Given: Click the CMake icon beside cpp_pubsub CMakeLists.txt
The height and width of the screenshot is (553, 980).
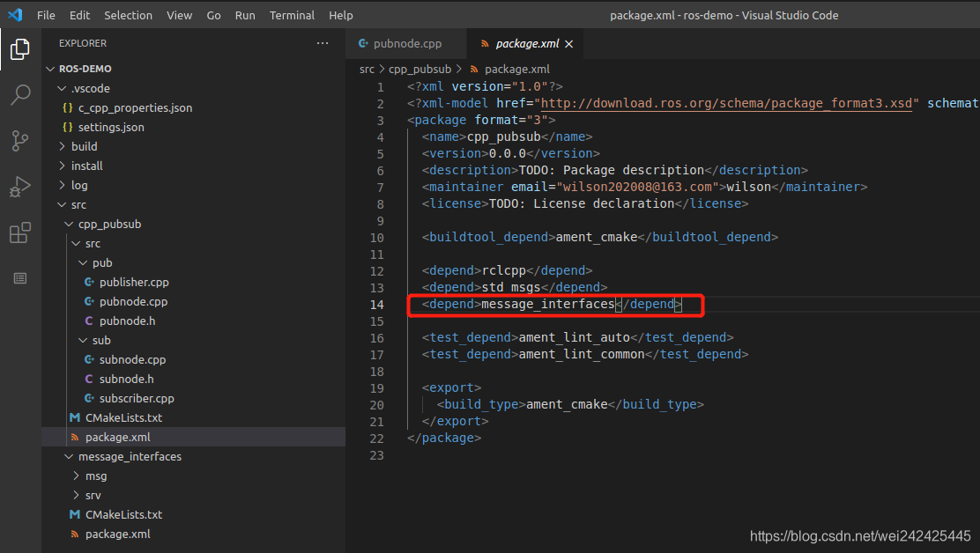Looking at the screenshot, I should point(75,417).
